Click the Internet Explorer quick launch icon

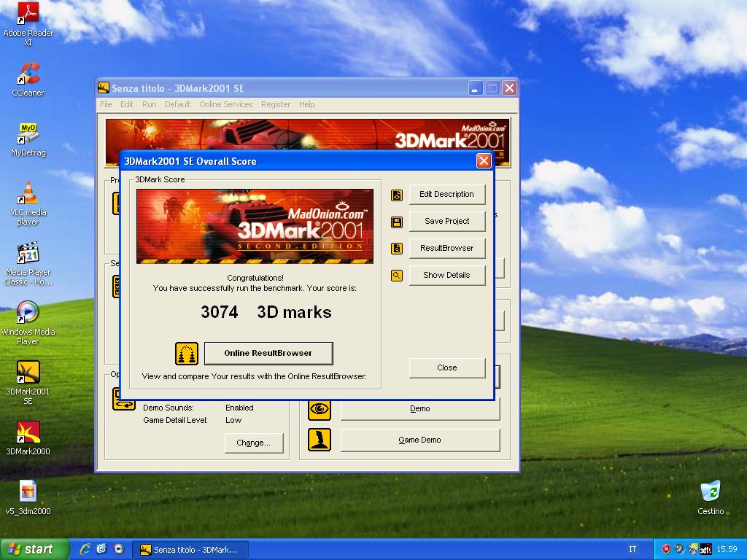[x=85, y=549]
